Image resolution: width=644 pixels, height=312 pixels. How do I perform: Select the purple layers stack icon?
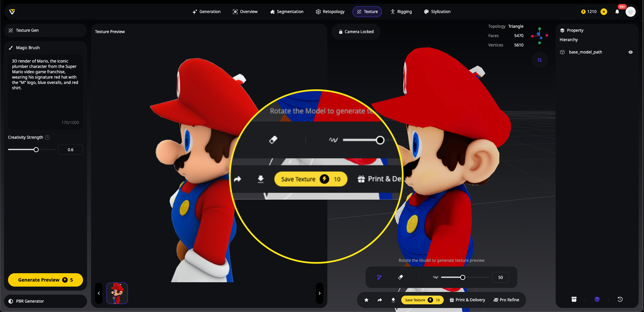597,299
